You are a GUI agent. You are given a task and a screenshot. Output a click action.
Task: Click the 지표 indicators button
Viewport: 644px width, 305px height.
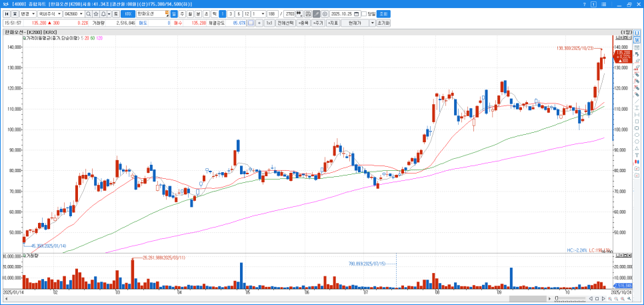(x=333, y=23)
